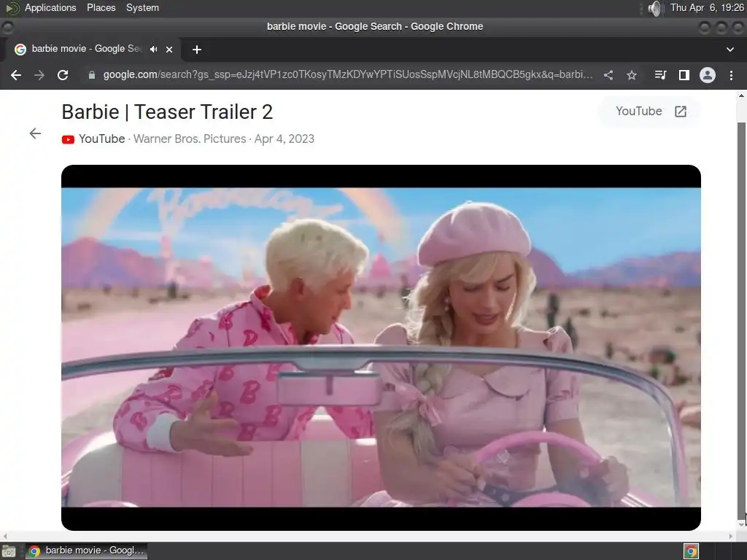Mute the tab via speaker icon
This screenshot has width=747, height=560.
click(153, 49)
